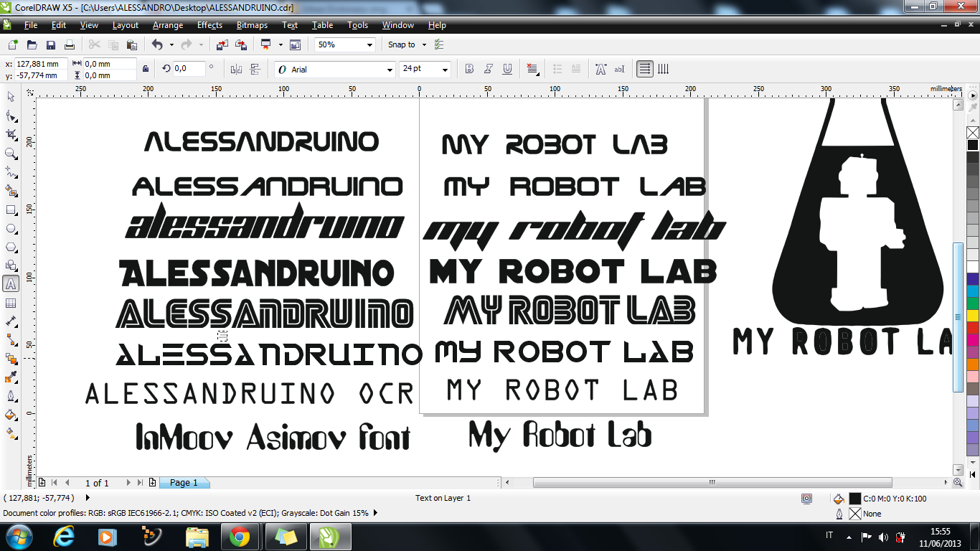Go to the next page arrow
Screen dimensions: 980x551
click(x=128, y=483)
